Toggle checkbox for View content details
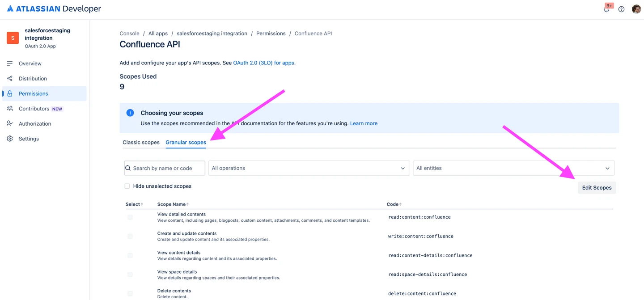 [130, 255]
